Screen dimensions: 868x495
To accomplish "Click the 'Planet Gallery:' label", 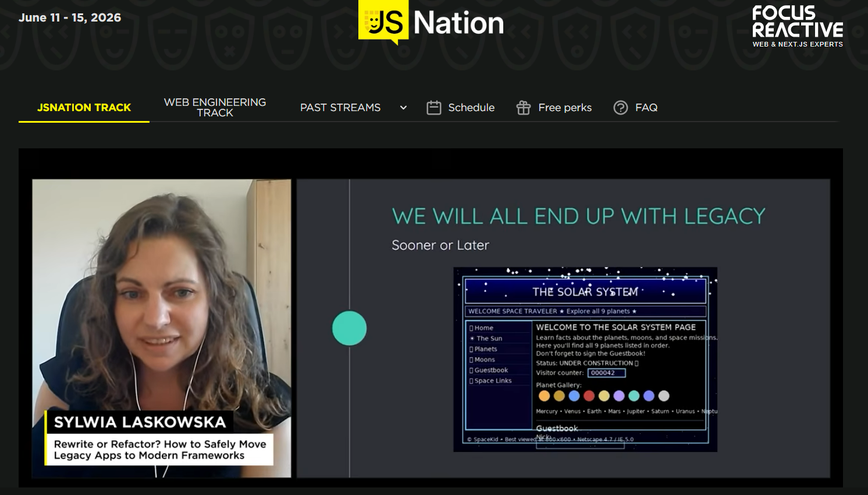I will click(x=558, y=385).
